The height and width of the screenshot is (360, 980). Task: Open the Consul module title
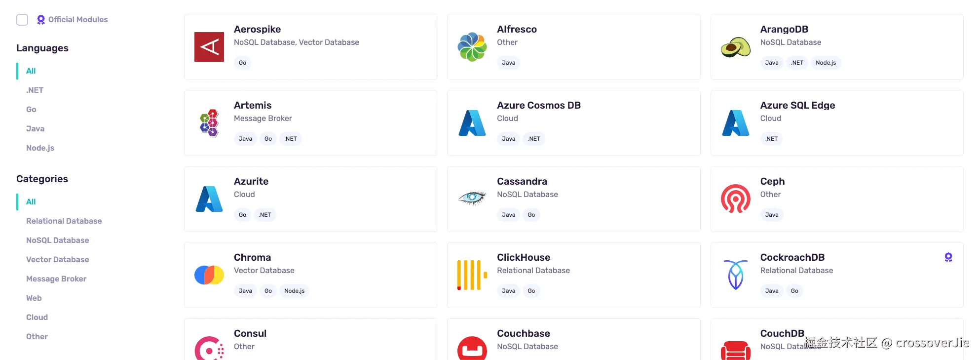[250, 333]
